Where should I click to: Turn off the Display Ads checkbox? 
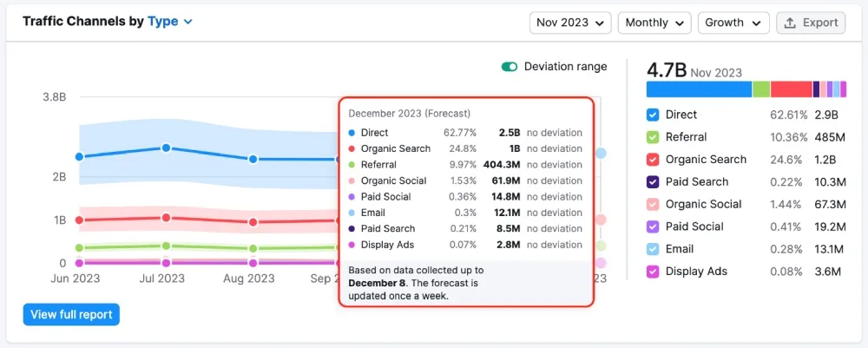tap(654, 272)
